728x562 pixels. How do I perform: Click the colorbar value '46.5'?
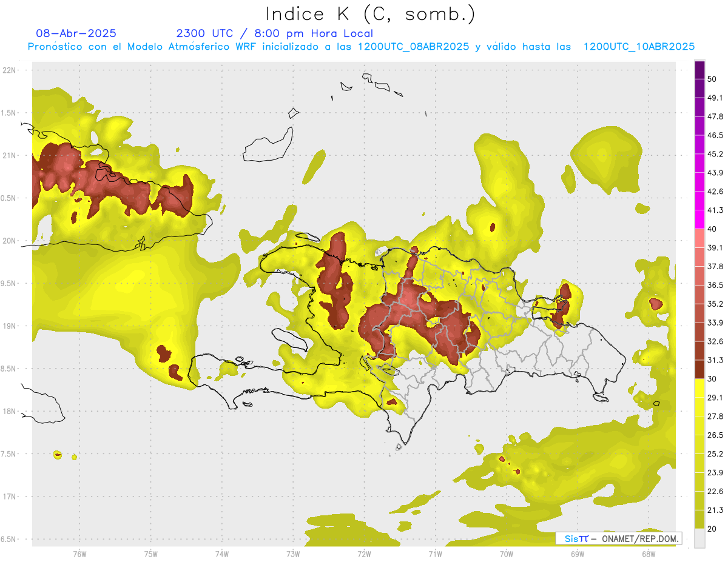[x=715, y=135]
